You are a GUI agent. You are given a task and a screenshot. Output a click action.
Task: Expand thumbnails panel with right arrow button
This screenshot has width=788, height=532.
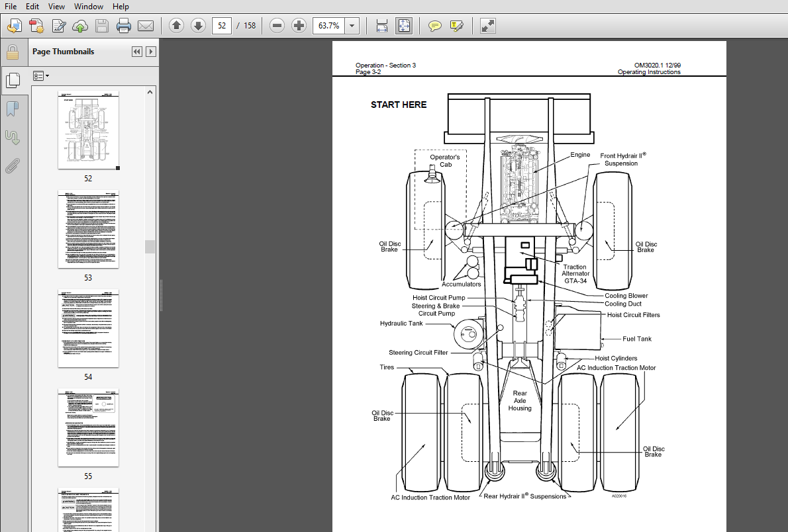point(151,52)
